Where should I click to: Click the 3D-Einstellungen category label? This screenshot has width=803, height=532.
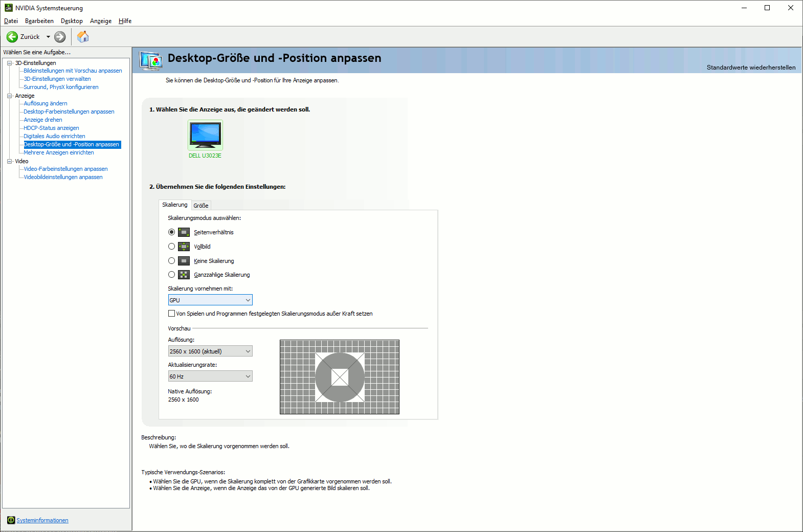click(x=35, y=63)
